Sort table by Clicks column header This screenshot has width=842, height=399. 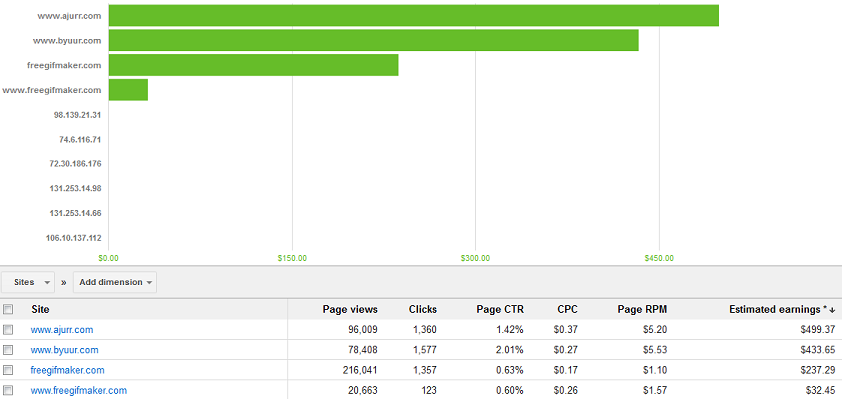tap(423, 309)
